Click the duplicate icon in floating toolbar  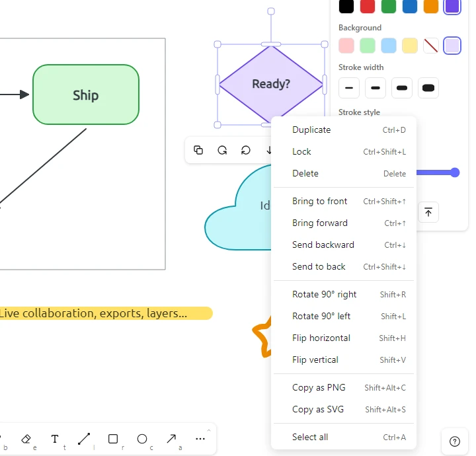(x=198, y=150)
